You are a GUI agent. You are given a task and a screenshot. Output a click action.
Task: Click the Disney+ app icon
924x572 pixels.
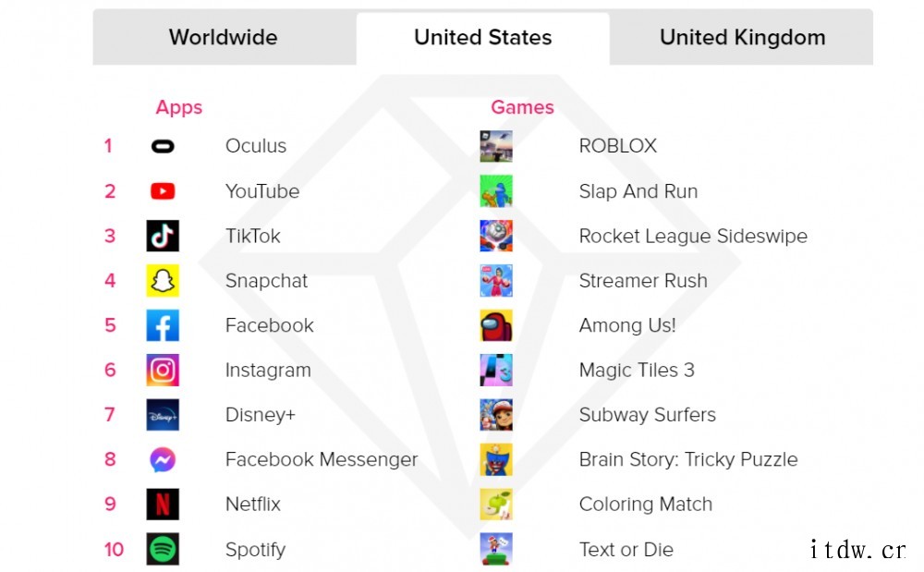[x=163, y=415]
